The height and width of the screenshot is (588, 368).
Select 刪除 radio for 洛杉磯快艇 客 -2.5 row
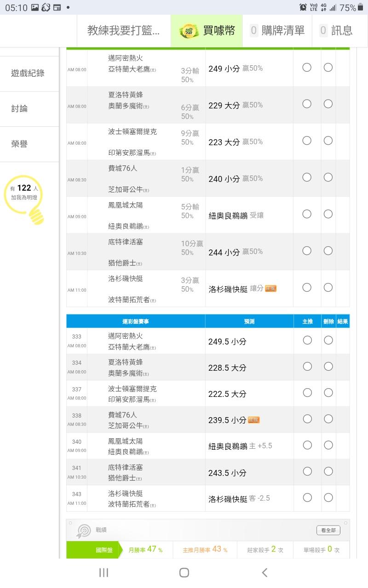328,498
